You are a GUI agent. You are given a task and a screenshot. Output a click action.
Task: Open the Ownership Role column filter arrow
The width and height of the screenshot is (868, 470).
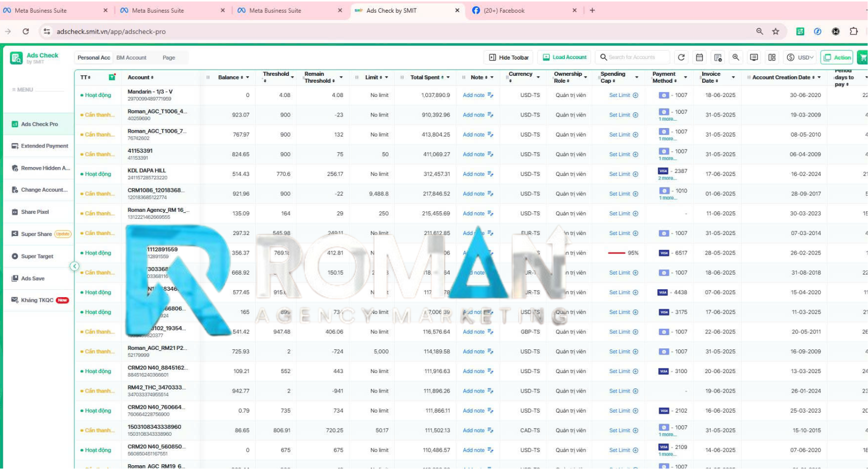click(x=585, y=77)
